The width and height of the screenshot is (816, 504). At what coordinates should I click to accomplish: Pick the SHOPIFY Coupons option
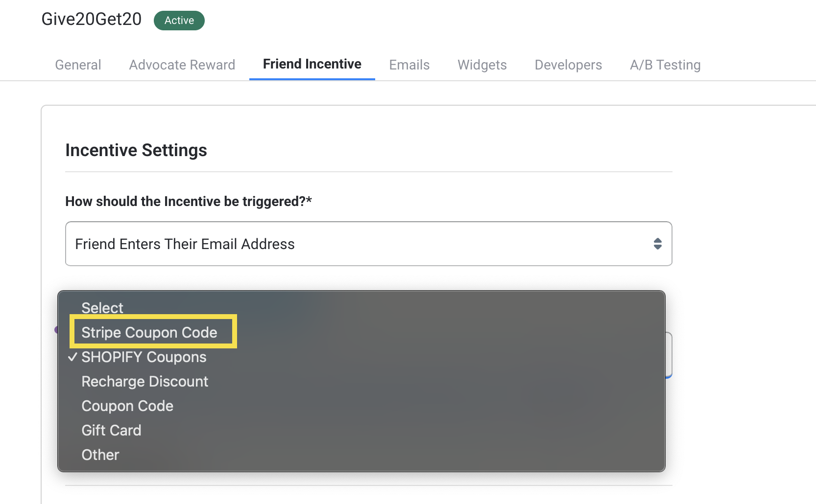tap(361, 357)
